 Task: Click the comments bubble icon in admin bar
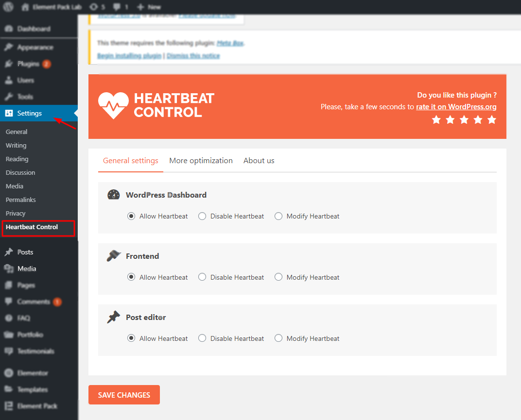click(117, 7)
